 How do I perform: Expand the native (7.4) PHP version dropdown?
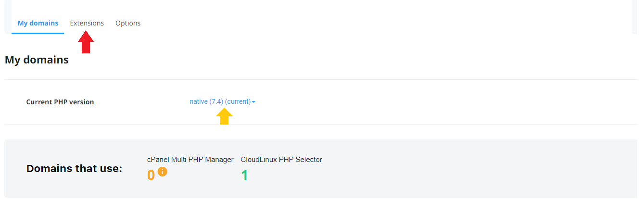point(222,101)
